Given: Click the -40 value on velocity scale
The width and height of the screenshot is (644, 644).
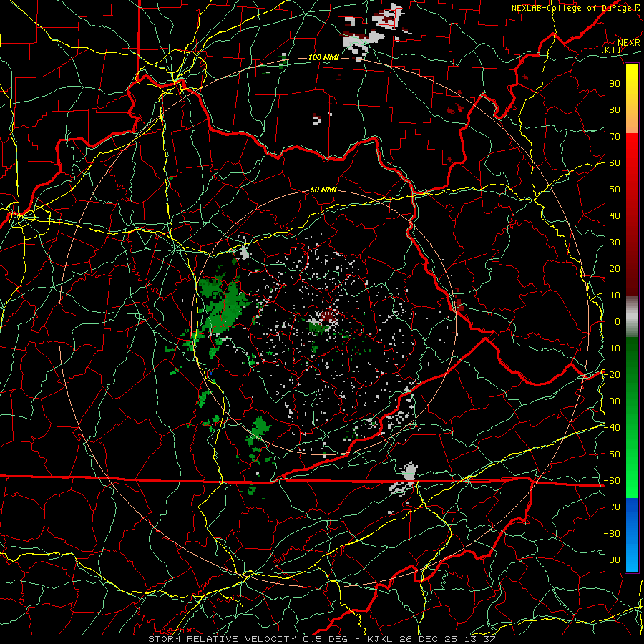Looking at the screenshot, I should 612,428.
